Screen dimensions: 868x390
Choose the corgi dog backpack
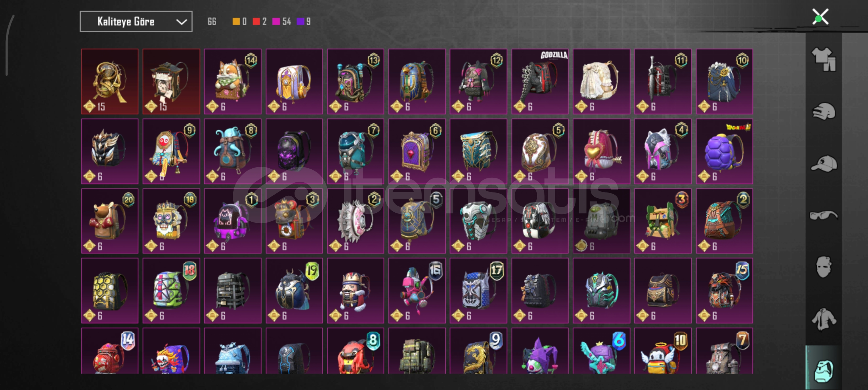pos(232,82)
